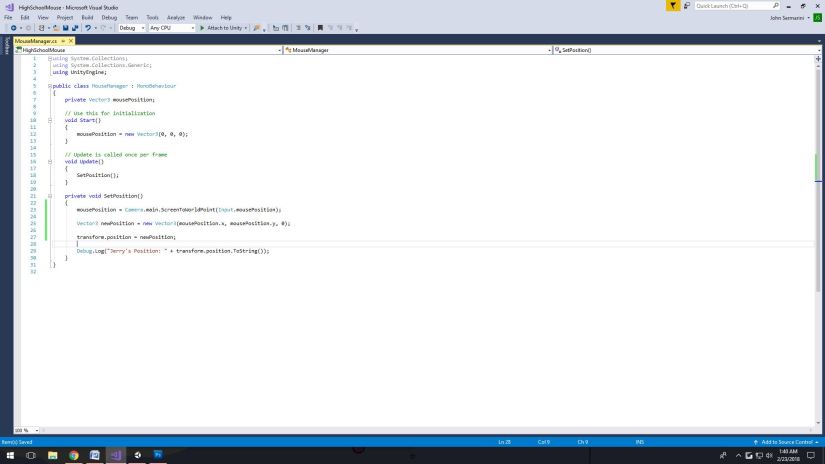Click the Save All toolbar icon
The height and width of the screenshot is (464, 825).
pos(73,28)
